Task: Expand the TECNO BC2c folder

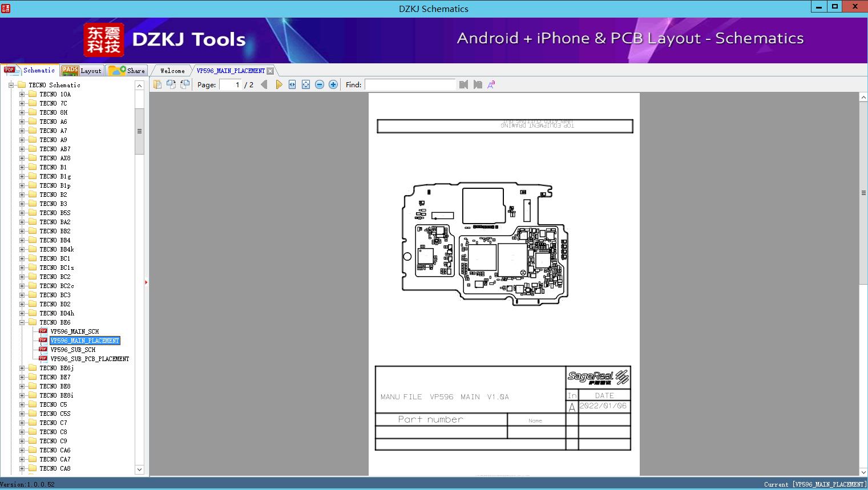Action: pos(22,286)
